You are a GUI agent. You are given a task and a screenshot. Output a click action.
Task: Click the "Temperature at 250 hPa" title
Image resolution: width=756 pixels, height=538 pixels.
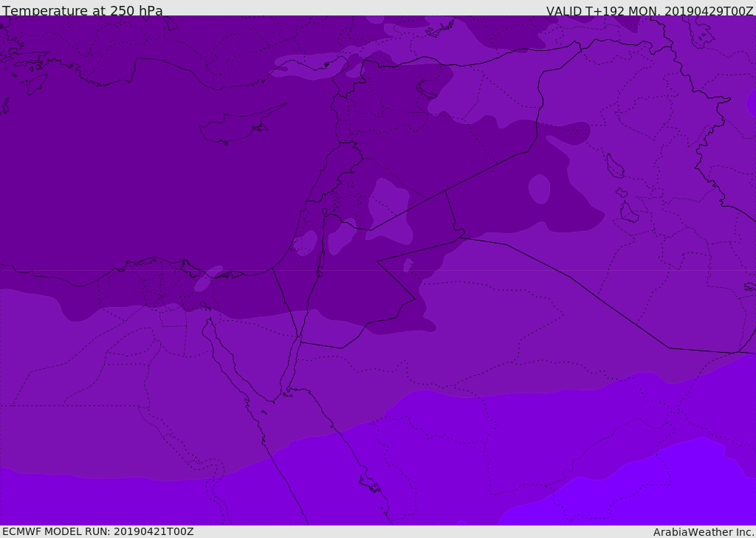click(82, 11)
